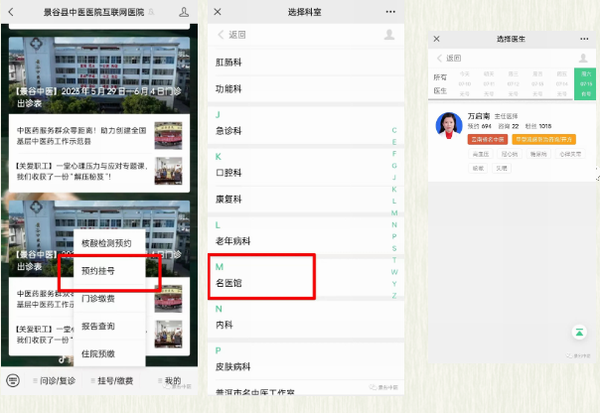Tap the 心律失常 specialty tag

pos(570,154)
